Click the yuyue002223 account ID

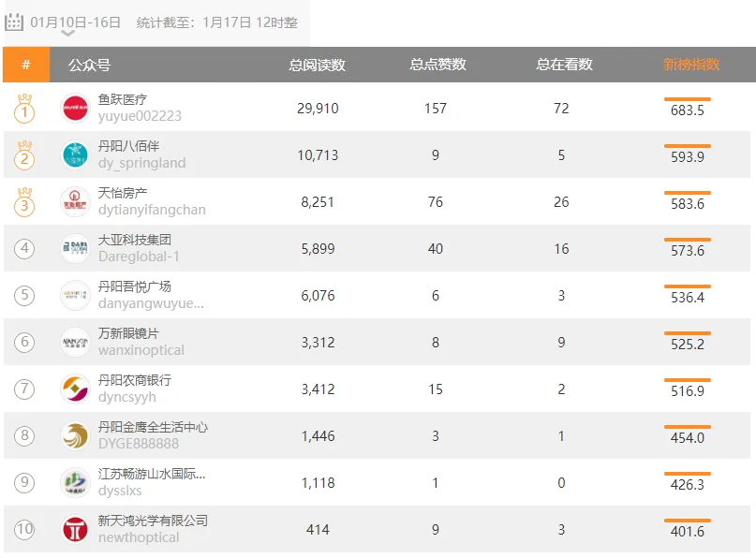140,116
